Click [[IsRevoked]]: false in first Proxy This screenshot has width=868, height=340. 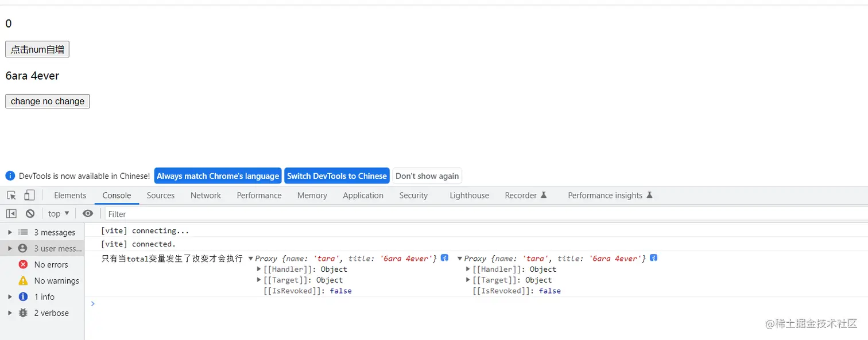(307, 291)
